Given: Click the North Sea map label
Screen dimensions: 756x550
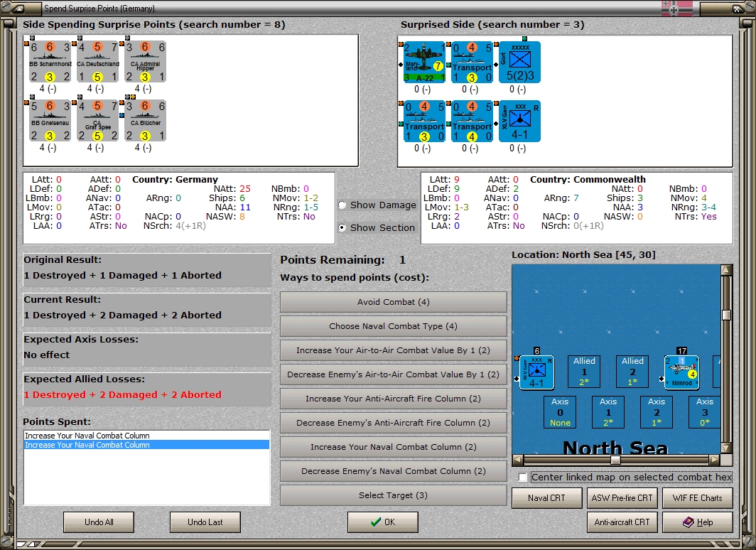Looking at the screenshot, I should click(615, 447).
